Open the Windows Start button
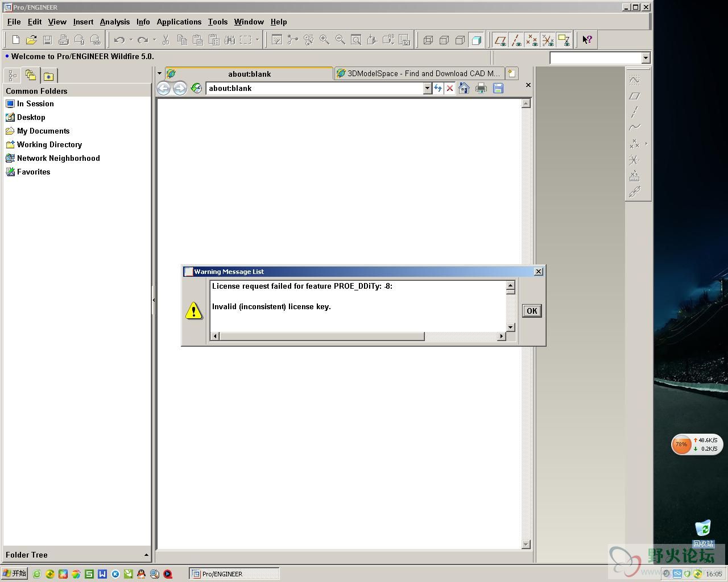Image resolution: width=728 pixels, height=582 pixels. [15, 573]
